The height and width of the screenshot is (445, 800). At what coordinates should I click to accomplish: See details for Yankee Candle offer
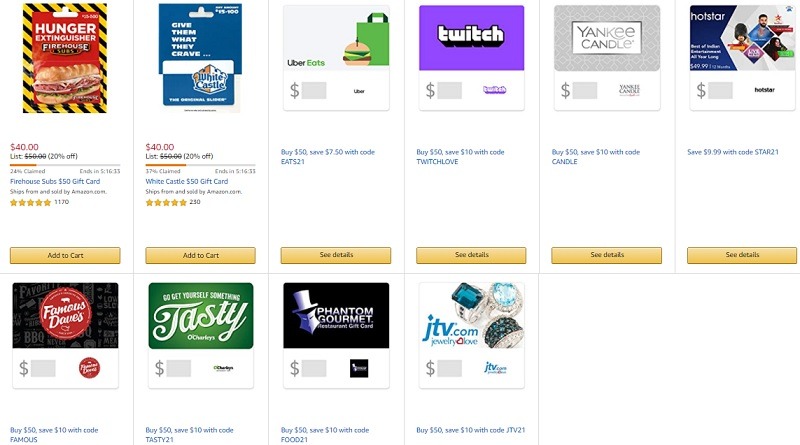607,255
